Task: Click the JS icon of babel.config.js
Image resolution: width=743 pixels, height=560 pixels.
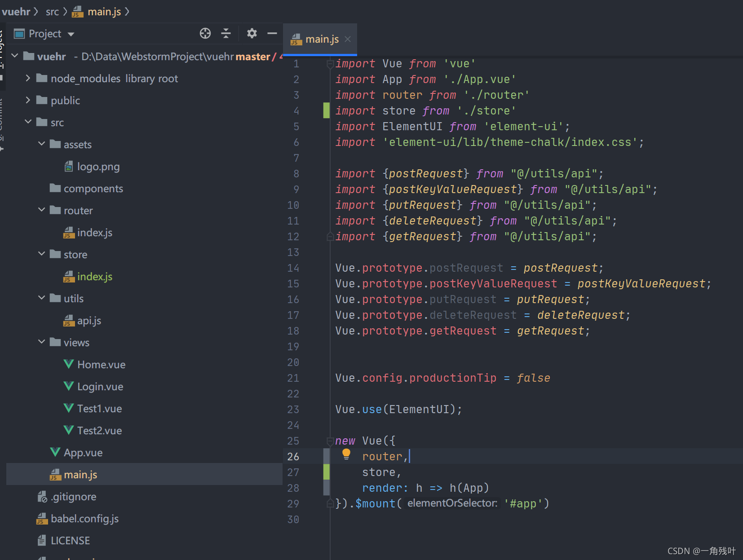Action: [42, 519]
